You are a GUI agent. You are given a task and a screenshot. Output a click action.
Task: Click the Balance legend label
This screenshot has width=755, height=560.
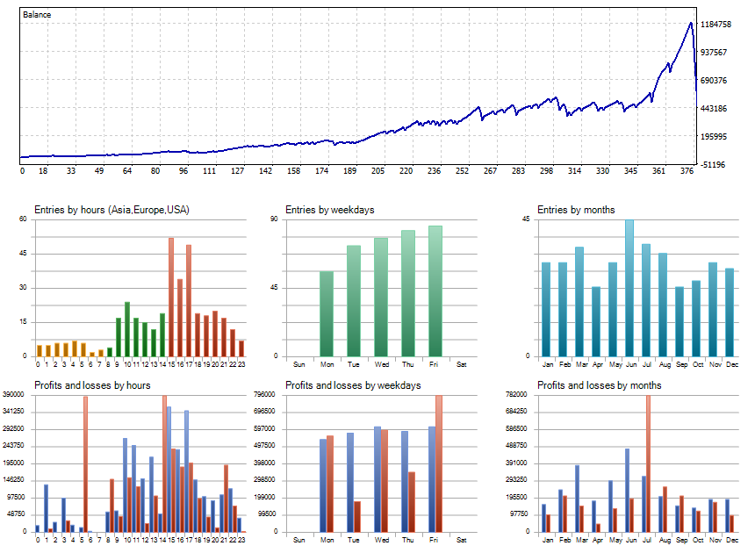pyautogui.click(x=36, y=14)
